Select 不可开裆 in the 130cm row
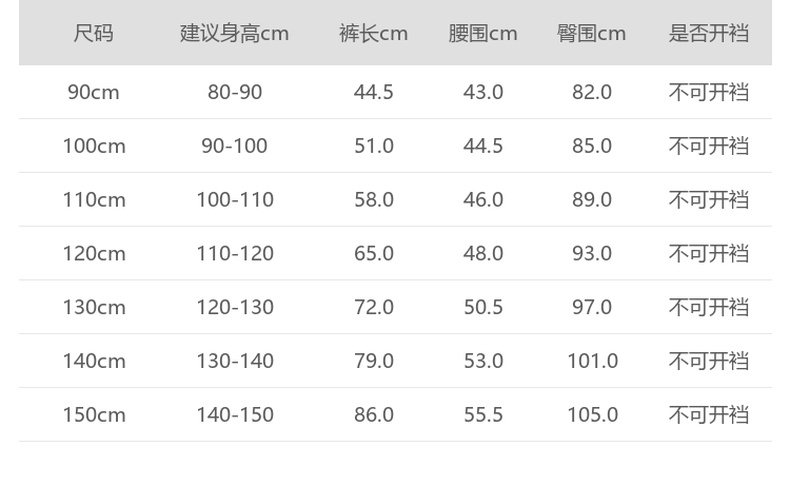 coord(708,307)
